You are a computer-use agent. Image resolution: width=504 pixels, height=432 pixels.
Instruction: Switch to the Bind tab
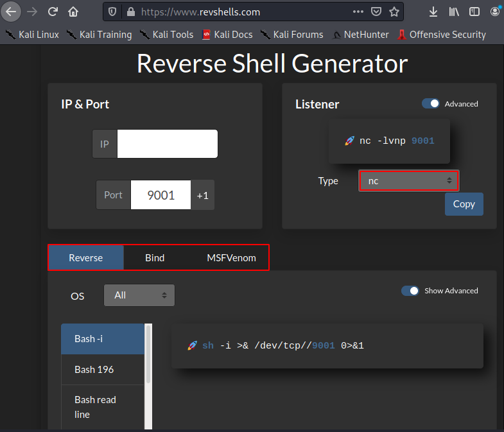coord(155,257)
